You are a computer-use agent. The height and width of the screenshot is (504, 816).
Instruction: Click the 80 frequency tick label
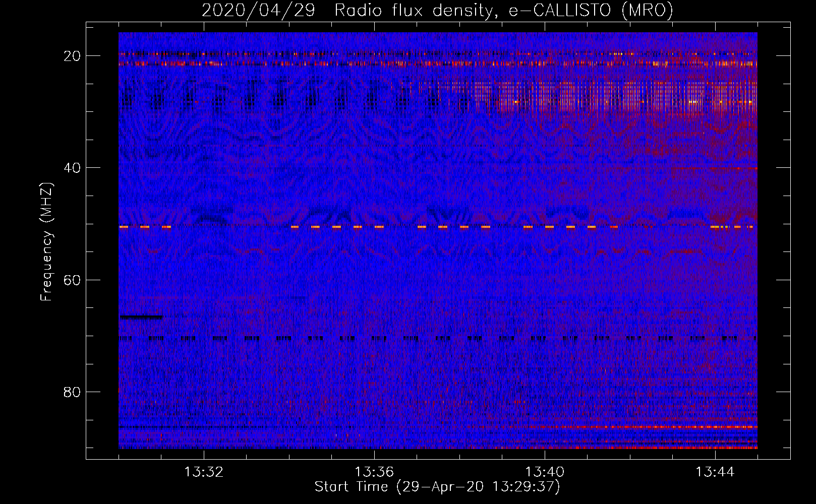tap(72, 392)
